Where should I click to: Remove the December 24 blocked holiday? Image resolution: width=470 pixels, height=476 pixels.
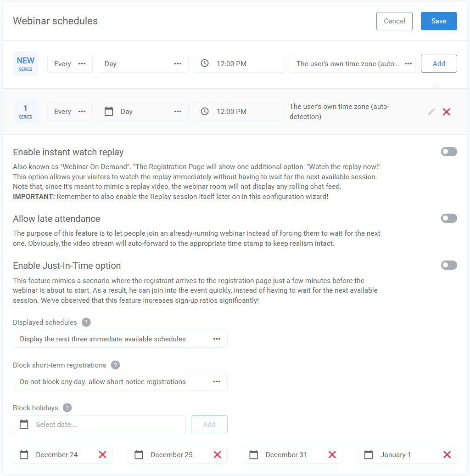(x=103, y=454)
